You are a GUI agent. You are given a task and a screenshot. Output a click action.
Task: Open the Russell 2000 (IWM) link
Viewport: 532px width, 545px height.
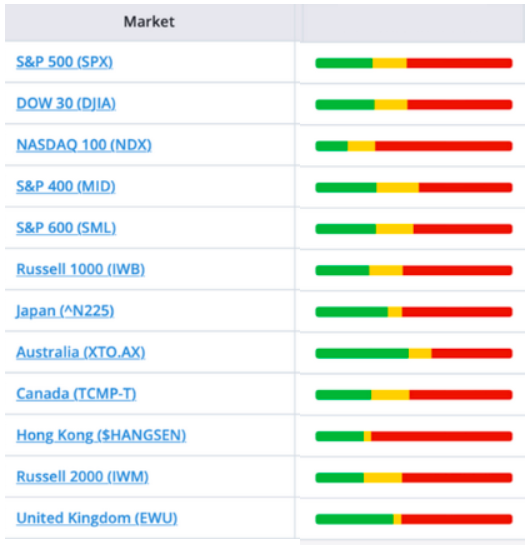(82, 477)
